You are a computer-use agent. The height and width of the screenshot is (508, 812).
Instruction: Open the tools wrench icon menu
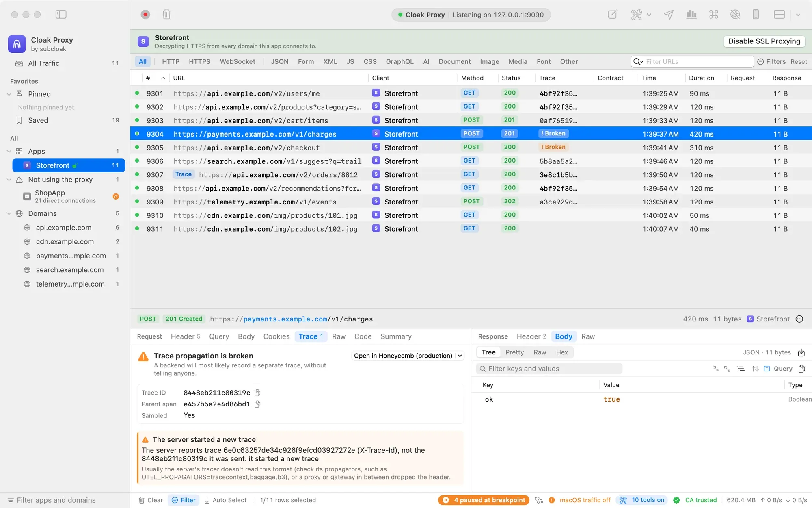[641, 15]
